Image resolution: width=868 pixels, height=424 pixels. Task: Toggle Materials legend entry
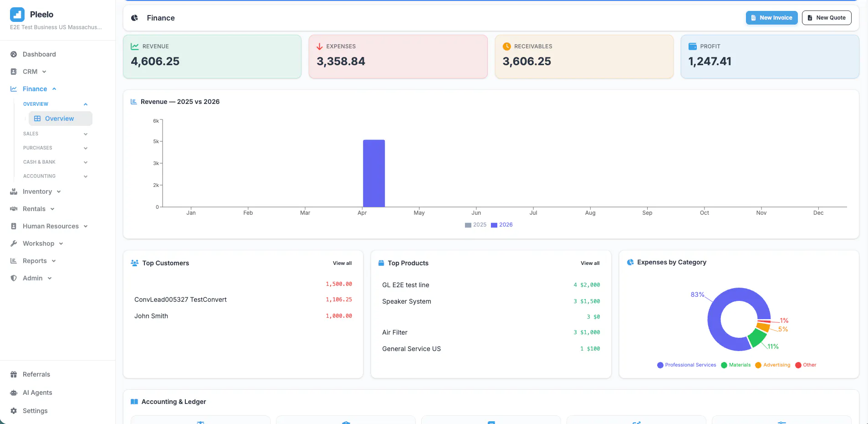coord(736,365)
